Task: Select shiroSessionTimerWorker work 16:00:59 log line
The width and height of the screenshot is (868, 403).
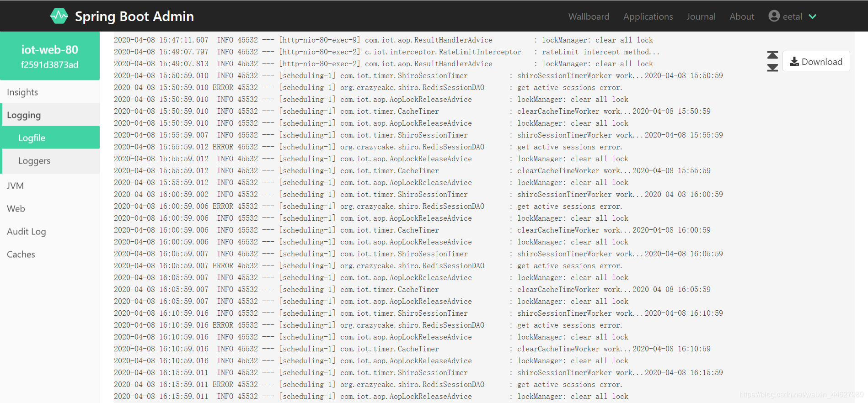Action: [x=418, y=195]
